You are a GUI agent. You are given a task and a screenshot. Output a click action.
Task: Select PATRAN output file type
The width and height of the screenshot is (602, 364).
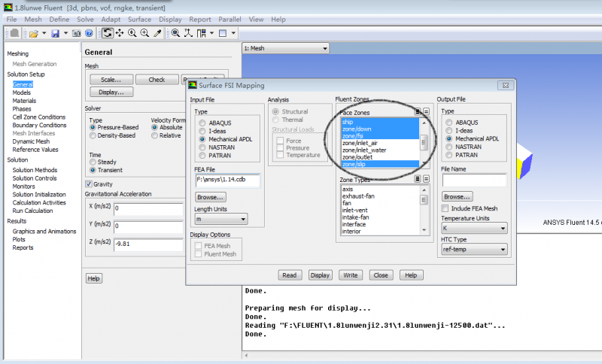click(448, 155)
